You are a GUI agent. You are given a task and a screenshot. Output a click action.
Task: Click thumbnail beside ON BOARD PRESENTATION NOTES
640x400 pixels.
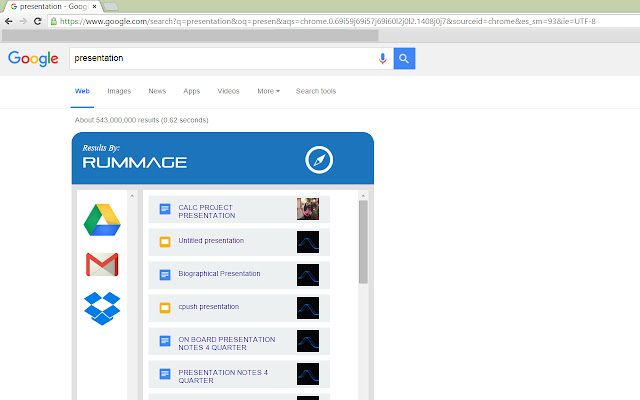[x=308, y=341]
